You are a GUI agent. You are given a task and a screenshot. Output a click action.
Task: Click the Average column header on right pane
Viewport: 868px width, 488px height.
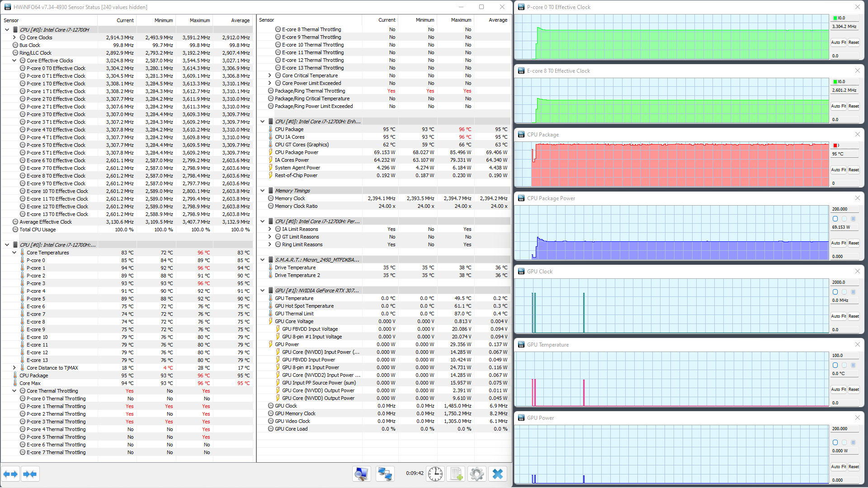tap(497, 20)
